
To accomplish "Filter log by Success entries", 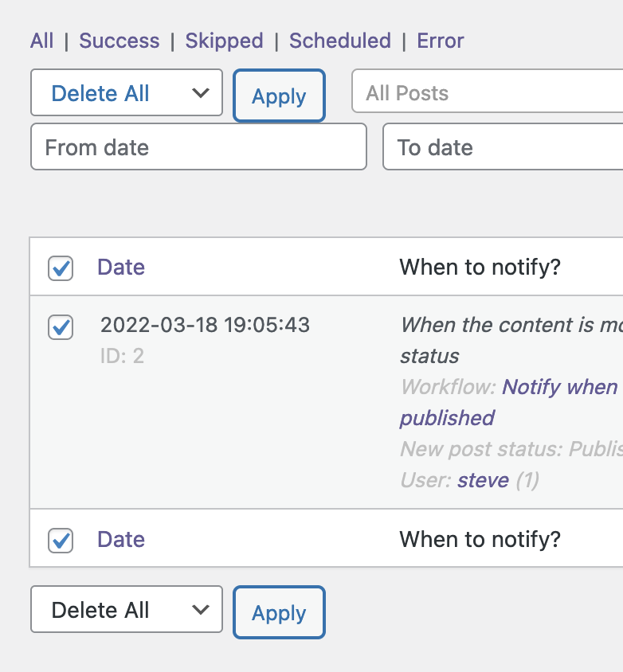I will coord(119,41).
